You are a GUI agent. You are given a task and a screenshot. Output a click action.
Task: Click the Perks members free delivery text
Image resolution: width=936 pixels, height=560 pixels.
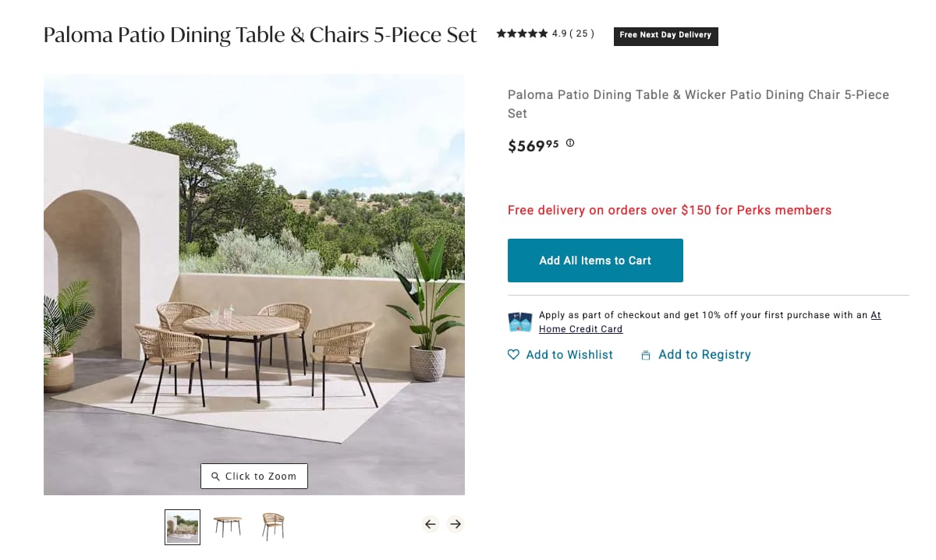pos(669,211)
